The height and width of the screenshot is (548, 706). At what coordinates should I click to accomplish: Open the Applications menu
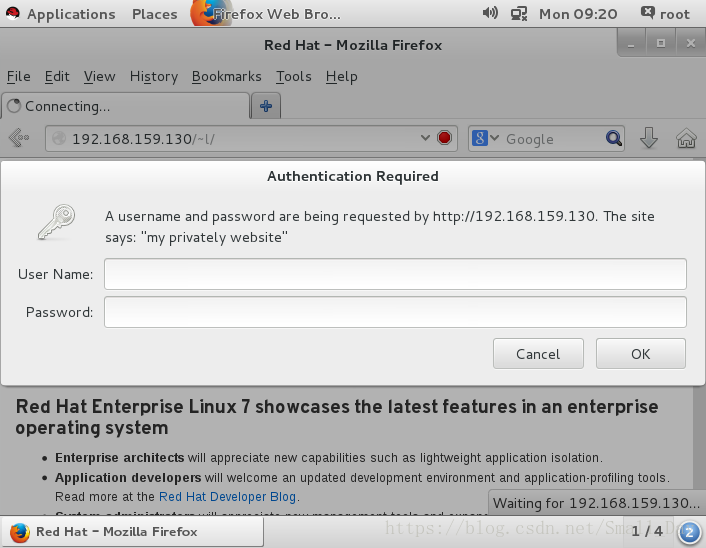[x=71, y=14]
